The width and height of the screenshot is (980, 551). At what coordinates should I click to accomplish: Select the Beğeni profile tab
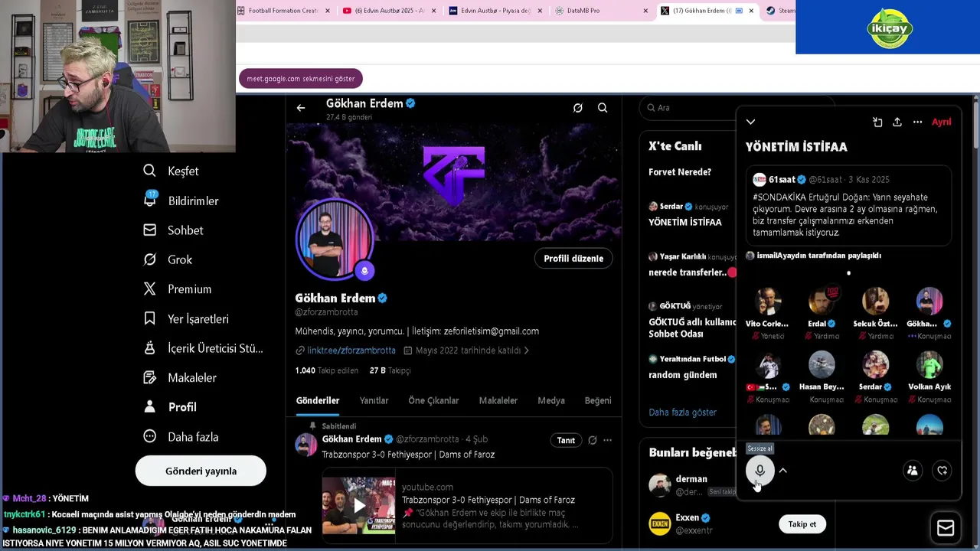pos(598,400)
